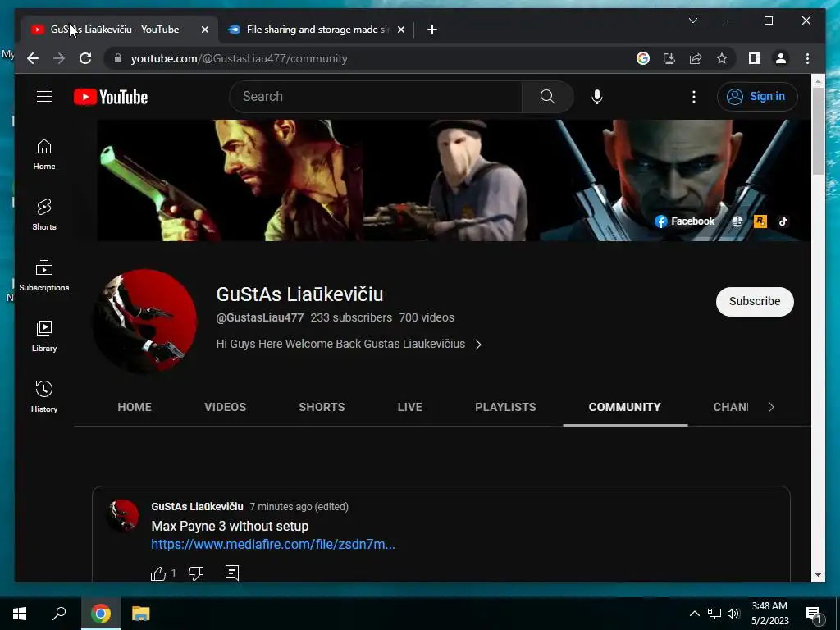Viewport: 840px width, 630px height.
Task: Click the Google icon in address bar
Action: click(643, 58)
